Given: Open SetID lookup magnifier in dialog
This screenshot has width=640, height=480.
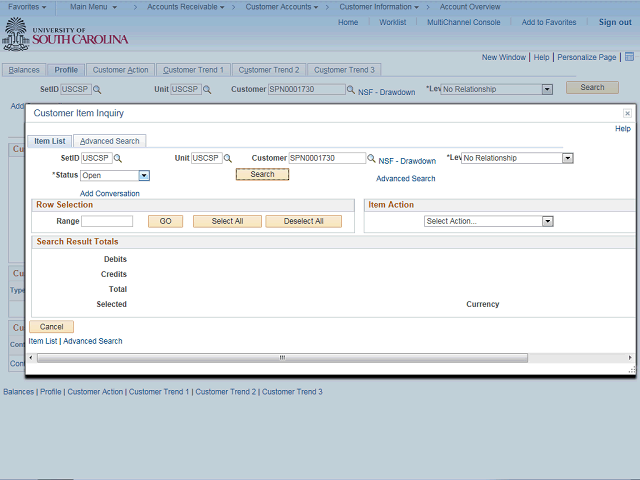Looking at the screenshot, I should (x=118, y=158).
